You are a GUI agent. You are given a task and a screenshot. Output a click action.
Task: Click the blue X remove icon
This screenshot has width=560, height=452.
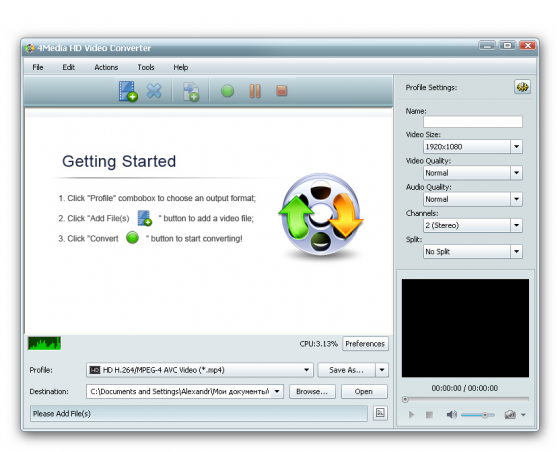coord(154,91)
